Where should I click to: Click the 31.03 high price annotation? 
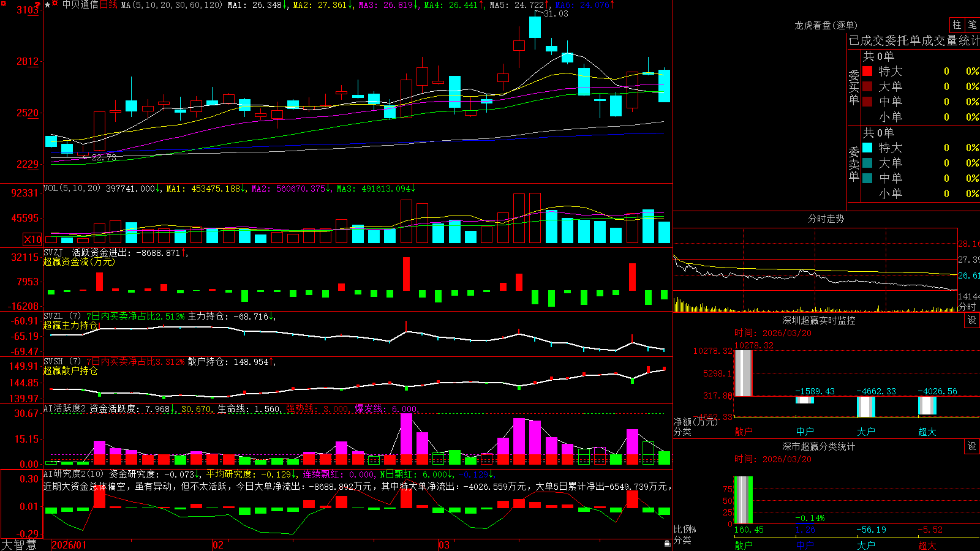click(x=556, y=13)
